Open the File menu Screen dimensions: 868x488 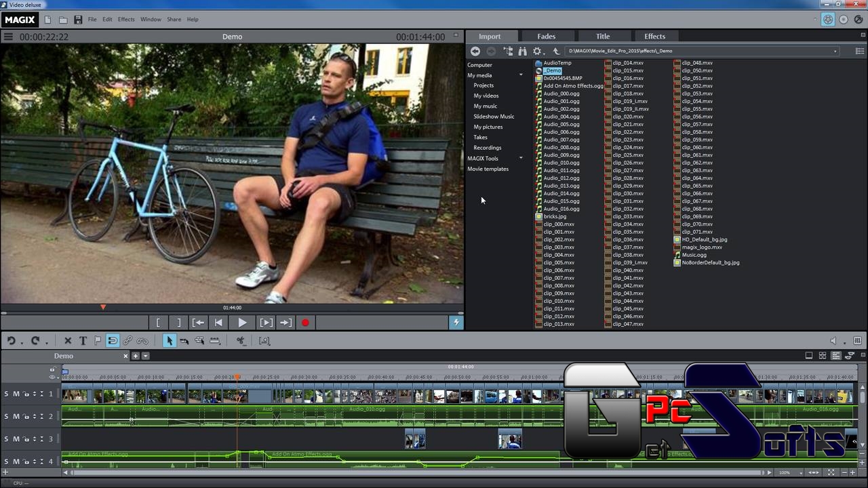point(92,20)
